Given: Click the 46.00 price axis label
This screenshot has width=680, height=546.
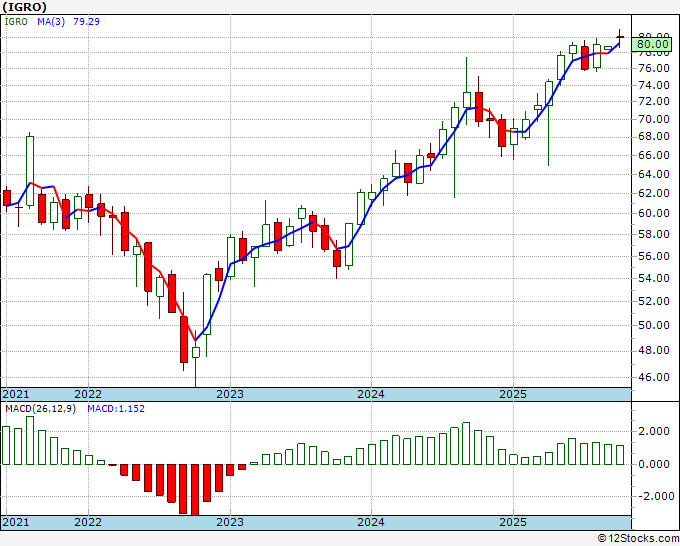Looking at the screenshot, I should click(x=654, y=377).
